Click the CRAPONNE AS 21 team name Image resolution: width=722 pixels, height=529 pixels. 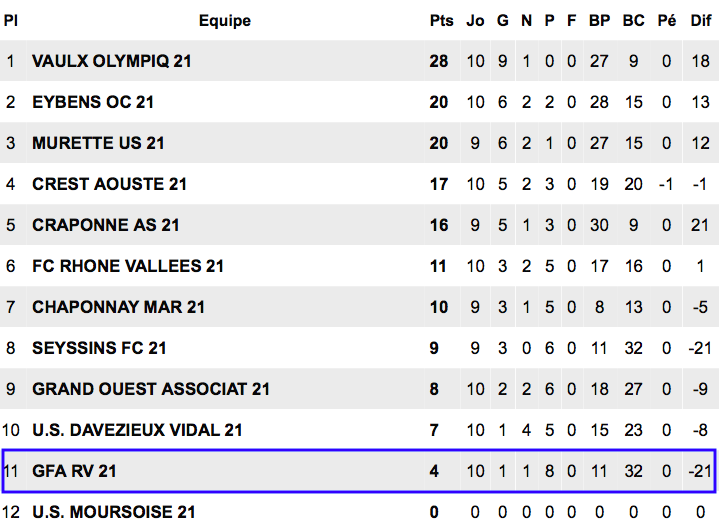click(105, 225)
